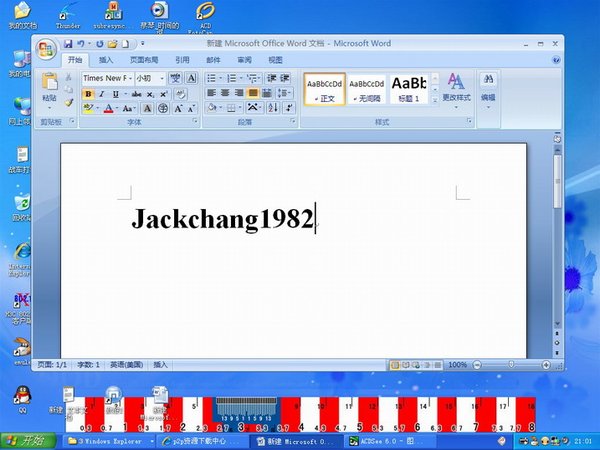Click the Open folder icon in quick access toolbar

pos(112,44)
